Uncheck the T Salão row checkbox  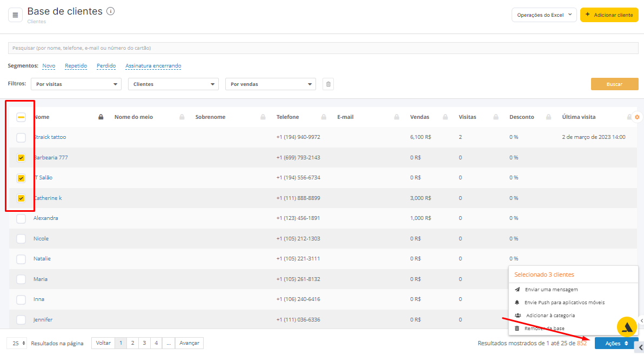pyautogui.click(x=21, y=178)
